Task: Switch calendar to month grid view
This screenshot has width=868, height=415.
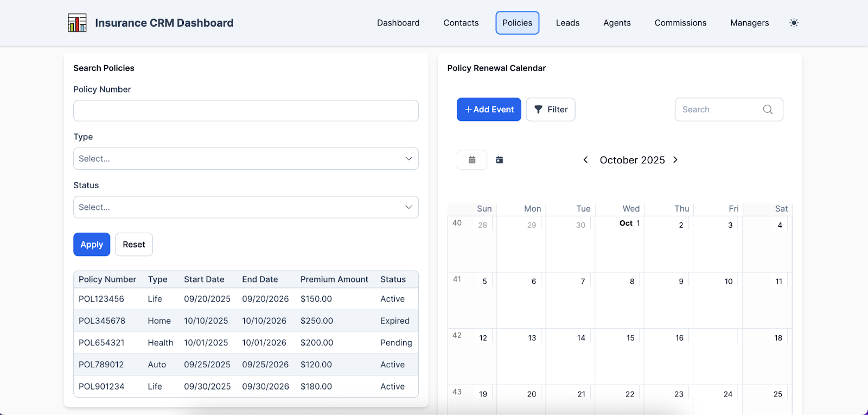Action: [472, 160]
